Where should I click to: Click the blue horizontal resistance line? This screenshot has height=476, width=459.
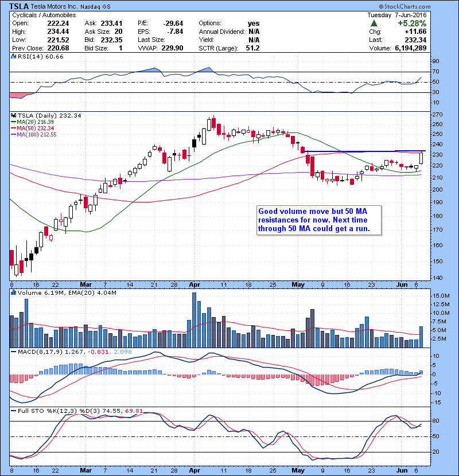[364, 151]
